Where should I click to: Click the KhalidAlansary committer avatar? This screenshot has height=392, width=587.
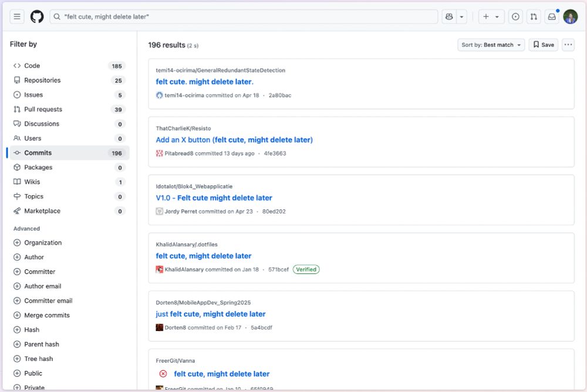[160, 269]
